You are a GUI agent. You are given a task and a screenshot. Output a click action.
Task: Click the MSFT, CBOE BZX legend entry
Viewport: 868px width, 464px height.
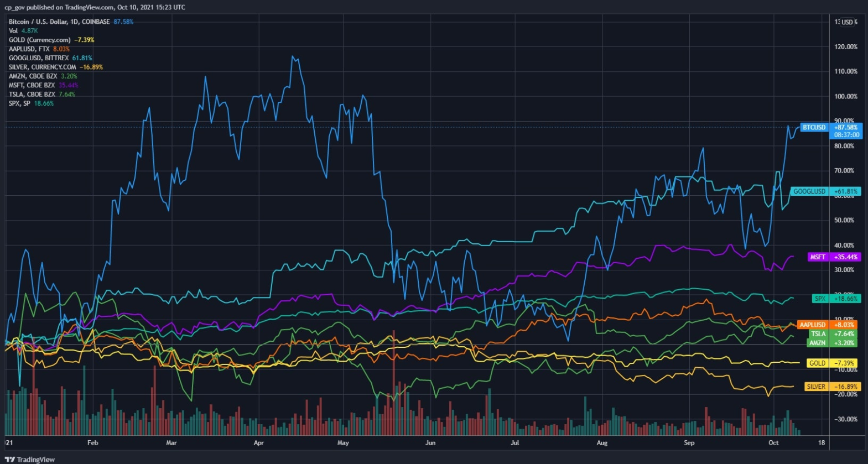point(32,85)
